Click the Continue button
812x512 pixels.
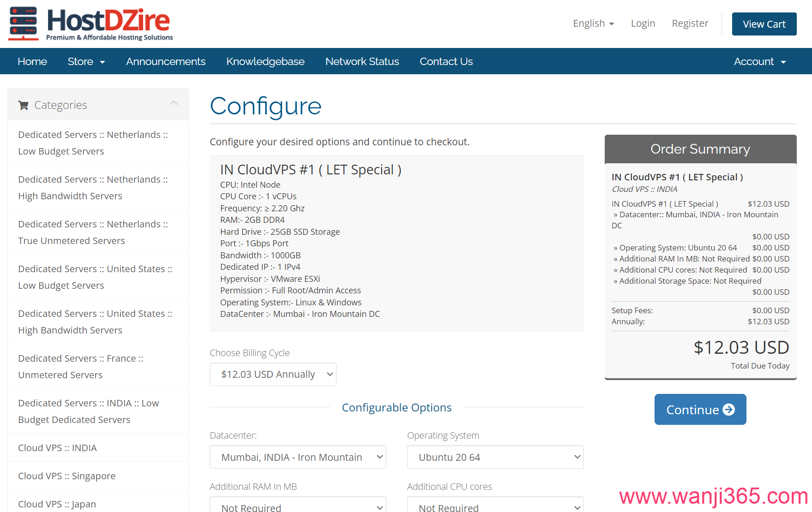point(700,410)
